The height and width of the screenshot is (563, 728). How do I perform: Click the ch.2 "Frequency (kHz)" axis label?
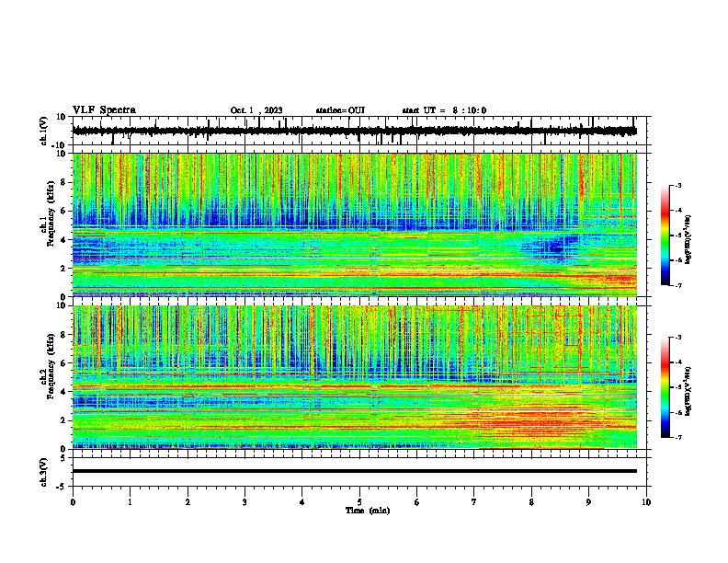[x=51, y=366]
